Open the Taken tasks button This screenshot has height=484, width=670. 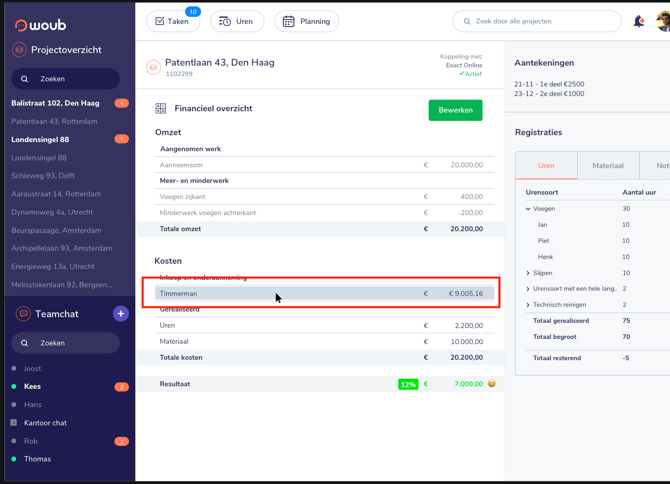point(173,21)
